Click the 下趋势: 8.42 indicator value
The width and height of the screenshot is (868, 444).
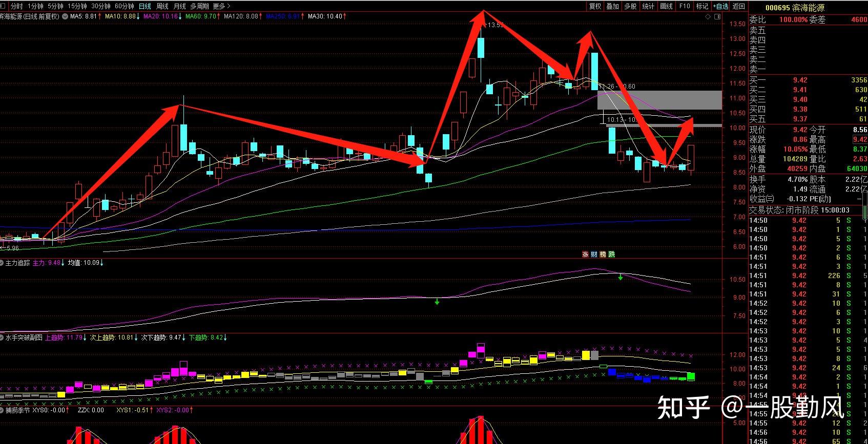coord(205,337)
